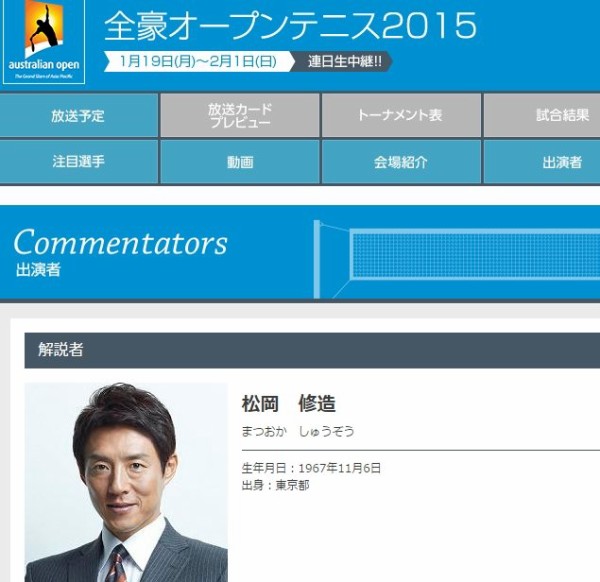Viewport: 600px width, 582px height.
Task: Open the 放送カードプレビュー tab
Action: (240, 115)
